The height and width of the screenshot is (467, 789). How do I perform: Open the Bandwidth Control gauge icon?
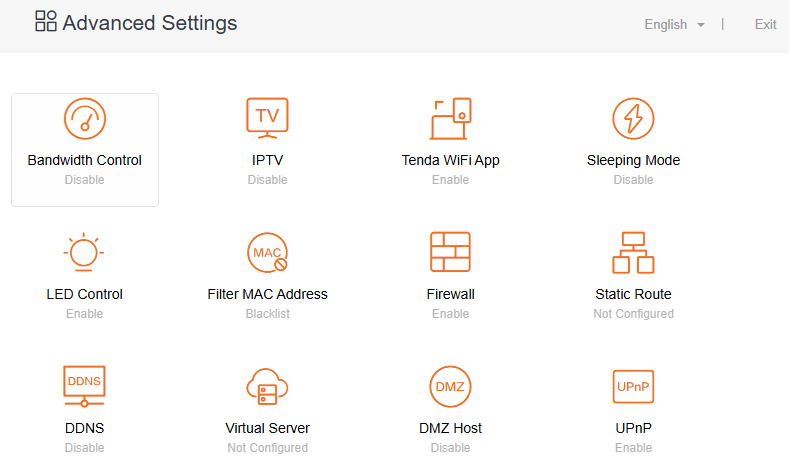click(x=85, y=119)
